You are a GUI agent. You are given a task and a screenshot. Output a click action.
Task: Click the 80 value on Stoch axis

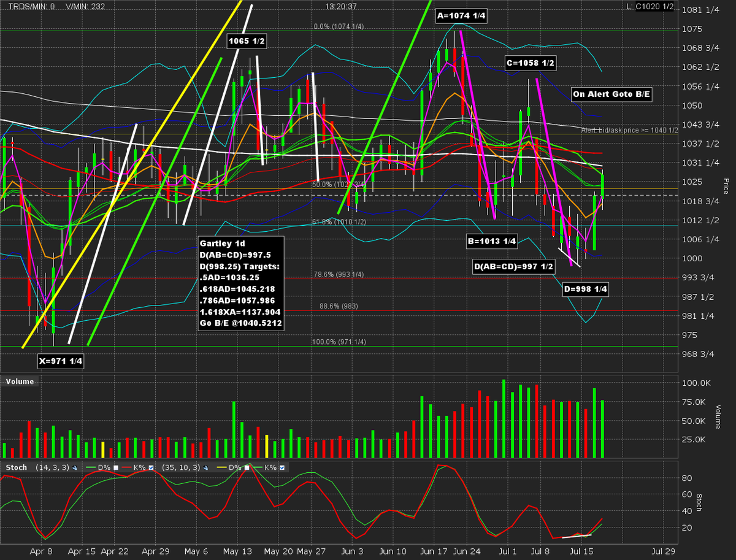pyautogui.click(x=687, y=478)
